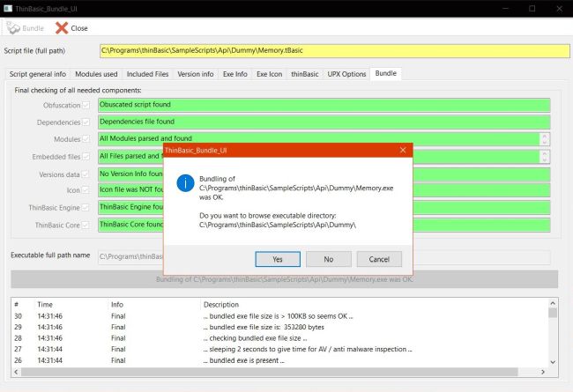Image resolution: width=573 pixels, height=392 pixels.
Task: Open the Script general info tab
Action: coord(38,74)
